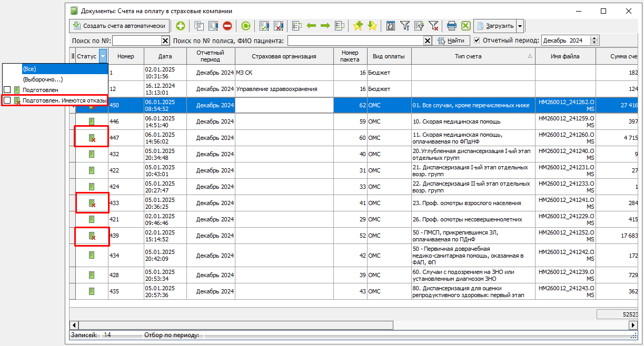Click the '01. Все случаи, кроме перечисленных ниже' cell

point(473,105)
